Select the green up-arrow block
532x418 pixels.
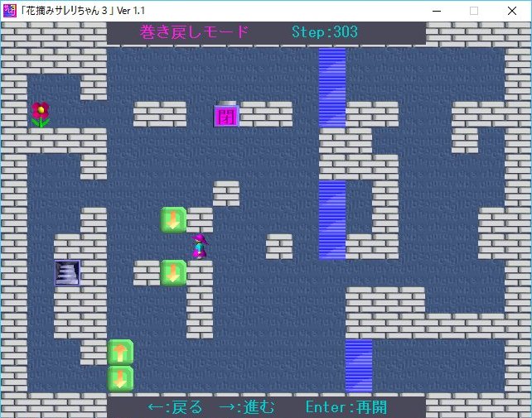pos(120,353)
